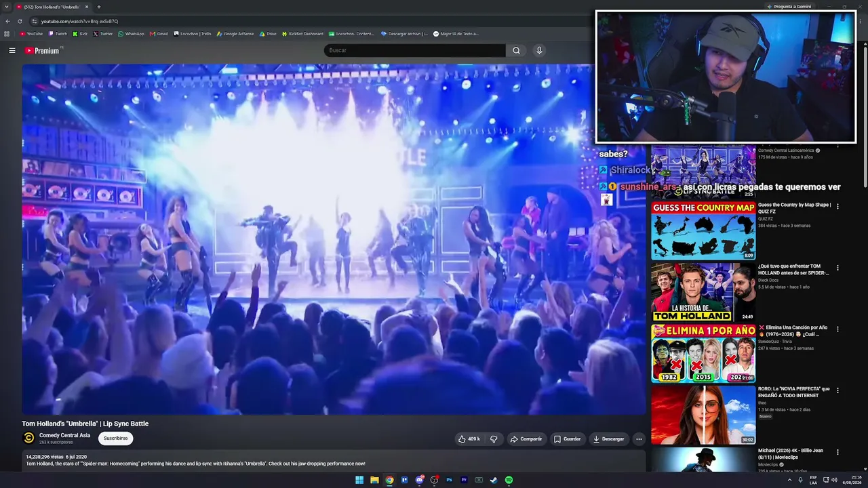
Task: Show hidden system tray icons
Action: point(789,480)
